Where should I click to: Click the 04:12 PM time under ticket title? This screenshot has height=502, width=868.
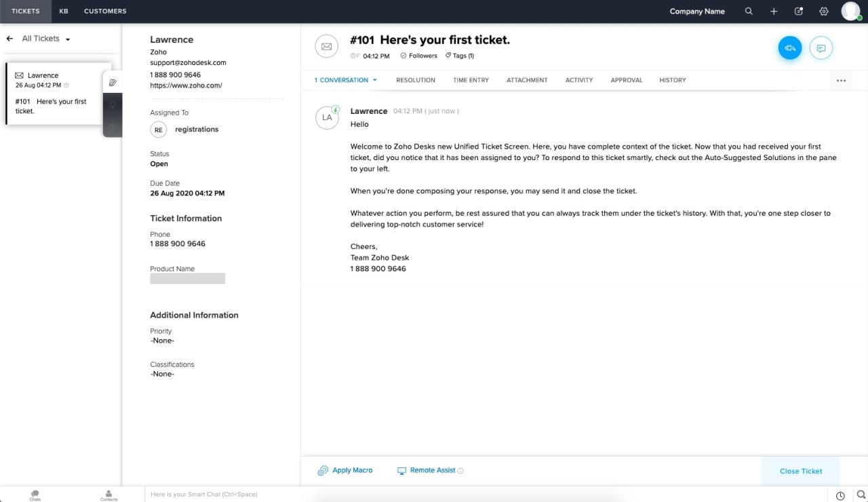[x=376, y=56]
